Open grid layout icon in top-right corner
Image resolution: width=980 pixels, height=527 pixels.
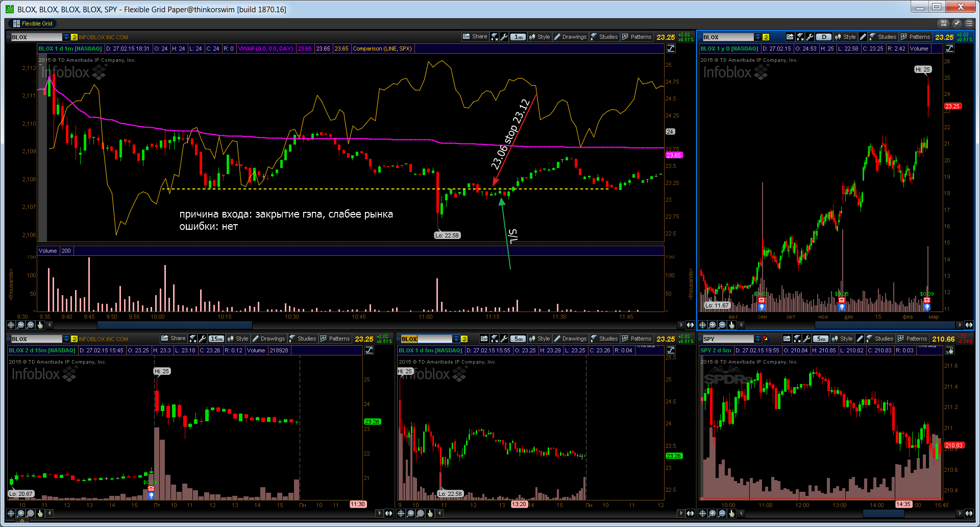(944, 23)
